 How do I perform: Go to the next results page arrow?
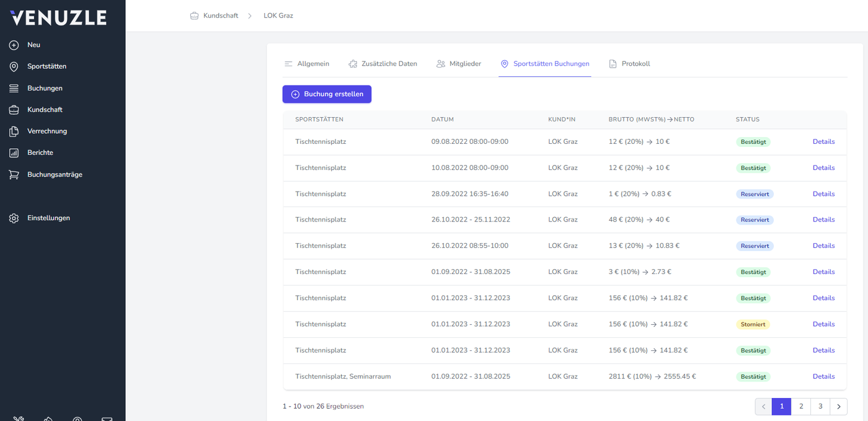(838, 407)
